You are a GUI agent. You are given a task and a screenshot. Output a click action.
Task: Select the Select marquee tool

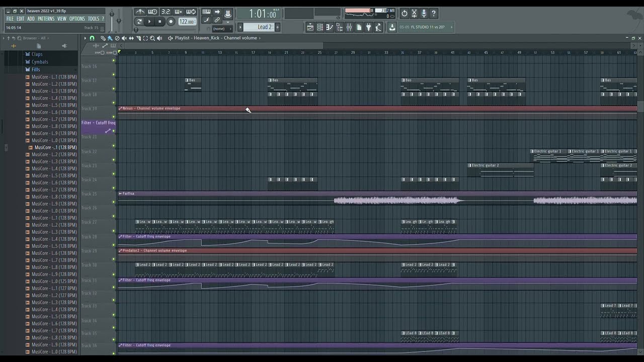tap(145, 38)
